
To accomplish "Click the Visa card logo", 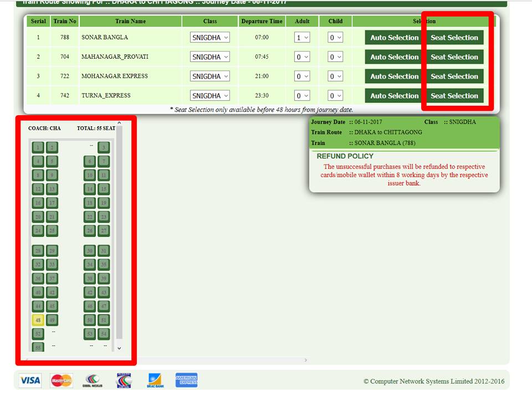I will (x=30, y=380).
